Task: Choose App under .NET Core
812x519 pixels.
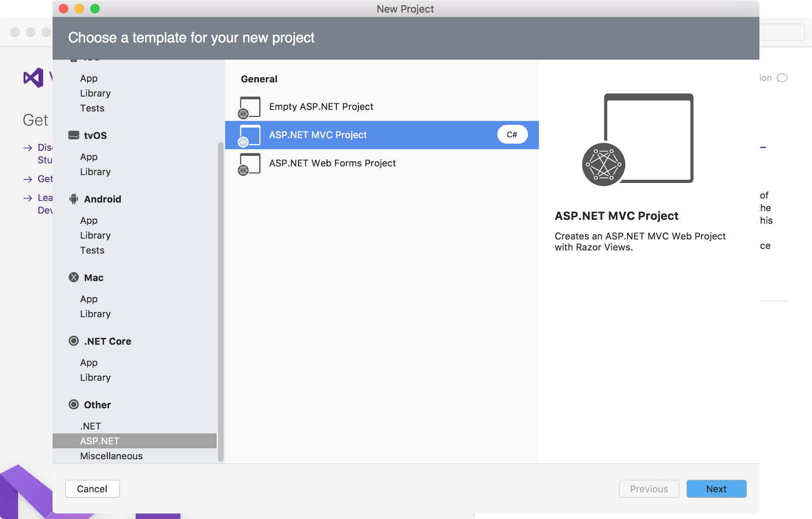Action: pos(89,363)
